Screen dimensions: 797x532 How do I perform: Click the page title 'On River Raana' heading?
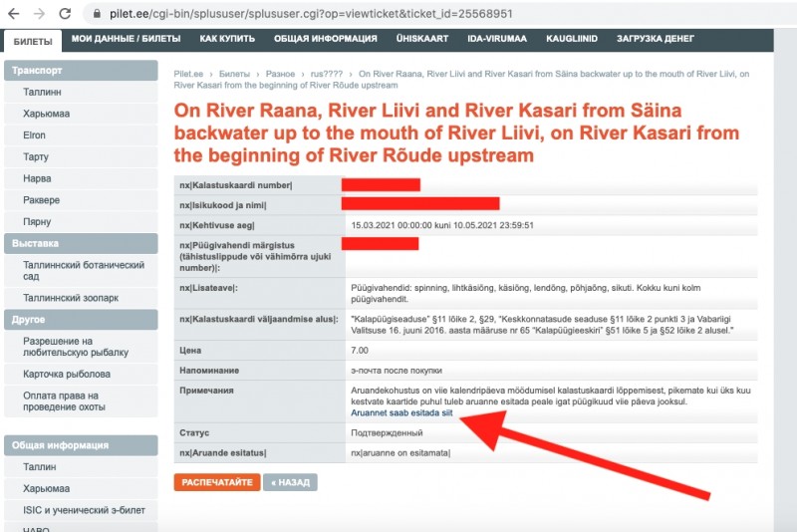456,133
